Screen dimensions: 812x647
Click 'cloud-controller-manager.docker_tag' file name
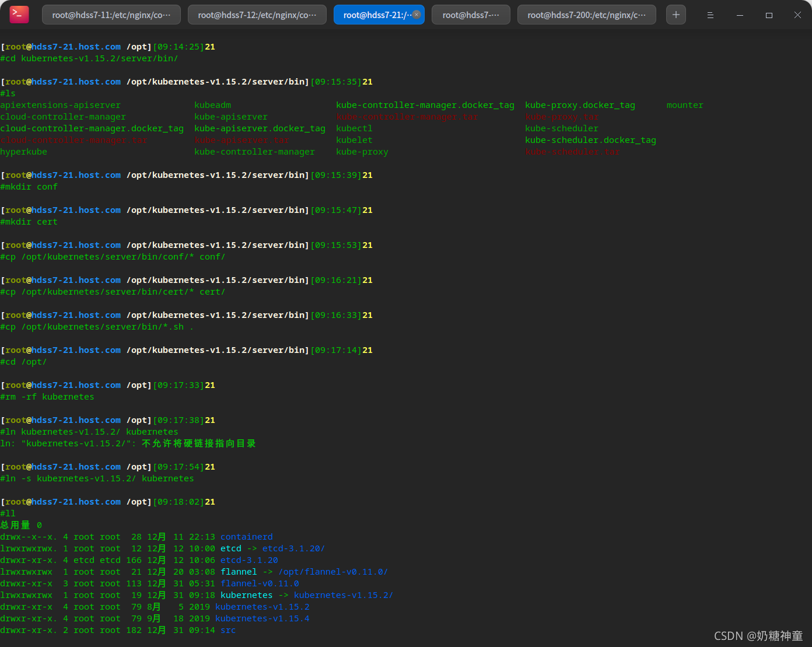tap(92, 128)
